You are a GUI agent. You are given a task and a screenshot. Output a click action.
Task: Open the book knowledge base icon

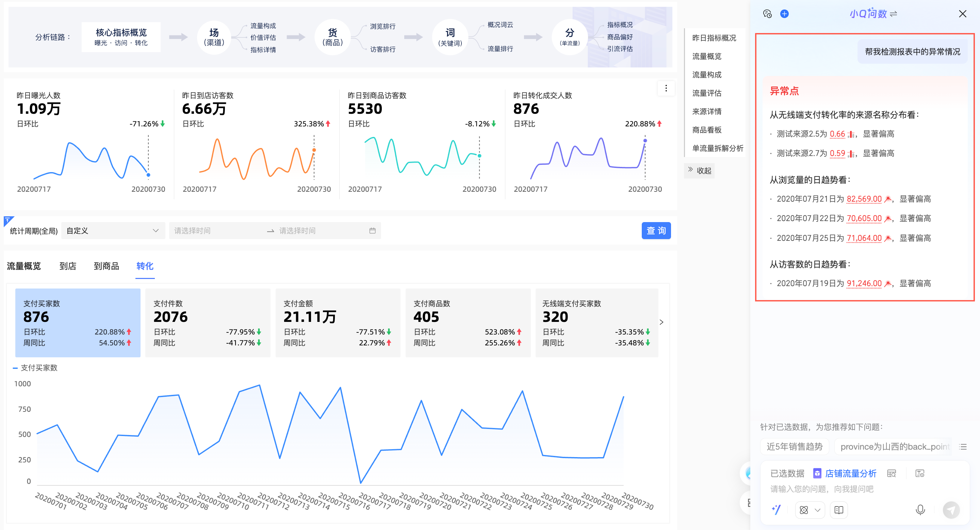pos(838,510)
